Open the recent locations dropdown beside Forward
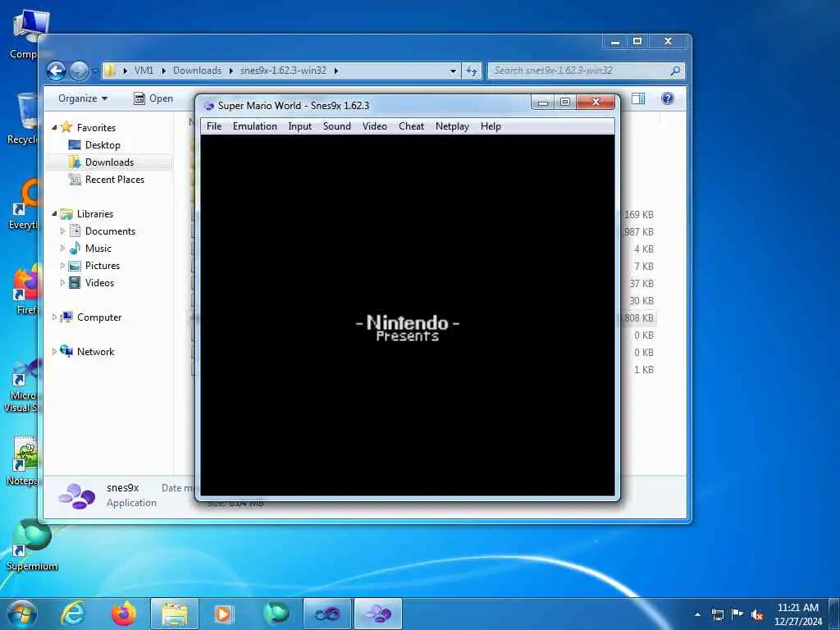 tap(95, 71)
